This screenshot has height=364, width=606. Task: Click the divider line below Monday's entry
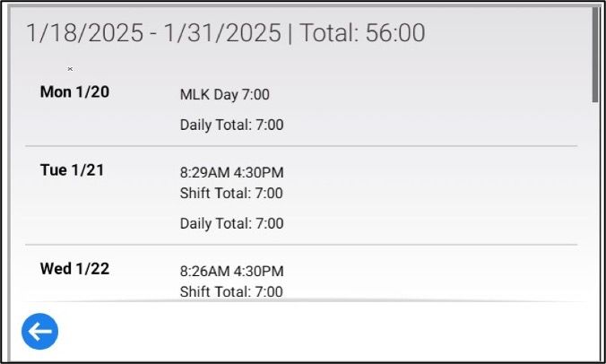tap(301, 146)
